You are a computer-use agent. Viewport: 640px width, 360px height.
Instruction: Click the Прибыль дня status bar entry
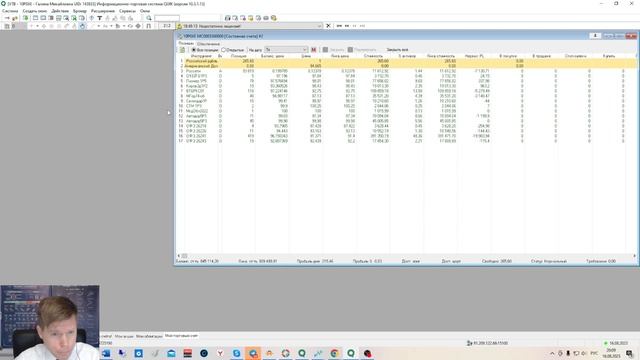point(315,261)
